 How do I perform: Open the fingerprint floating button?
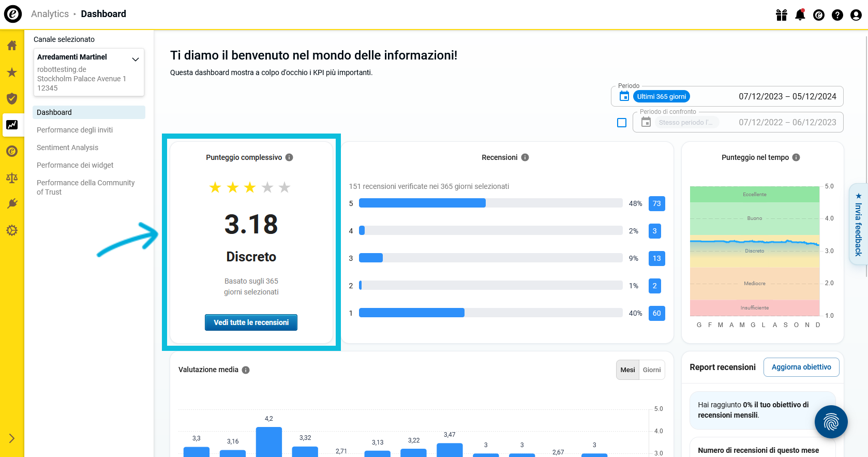(x=831, y=422)
